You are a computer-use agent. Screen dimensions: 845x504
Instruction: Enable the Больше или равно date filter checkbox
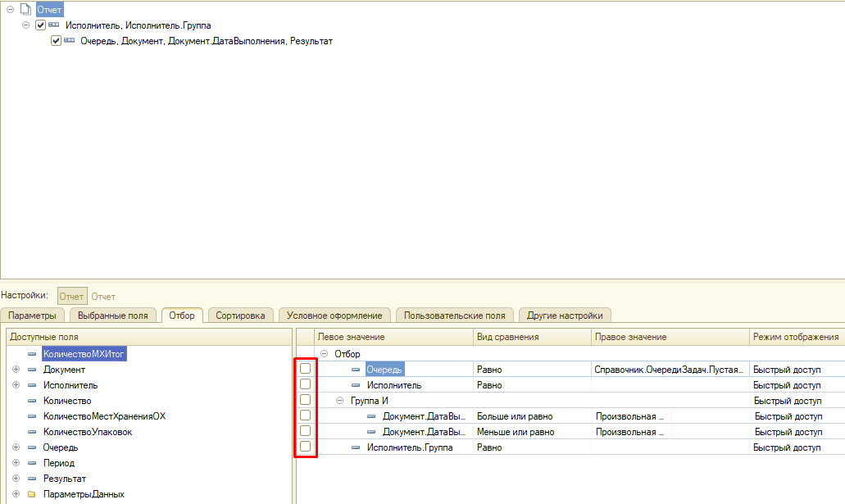pyautogui.click(x=306, y=415)
